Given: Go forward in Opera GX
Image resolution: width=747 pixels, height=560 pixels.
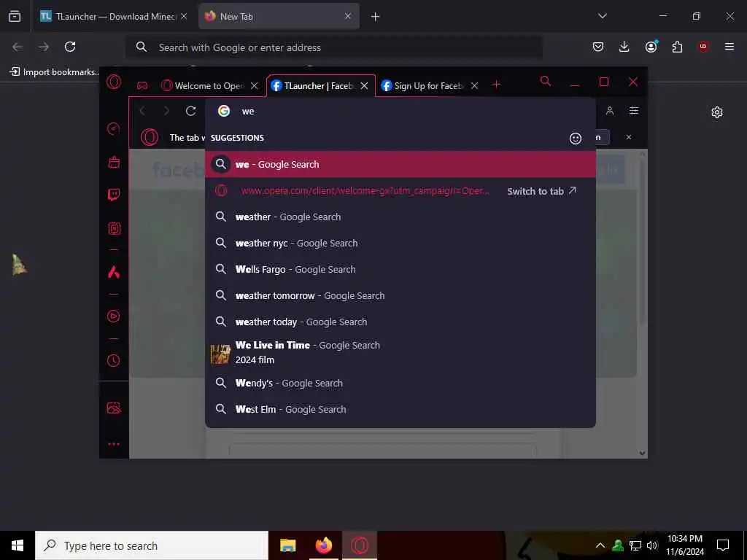Looking at the screenshot, I should (x=166, y=111).
